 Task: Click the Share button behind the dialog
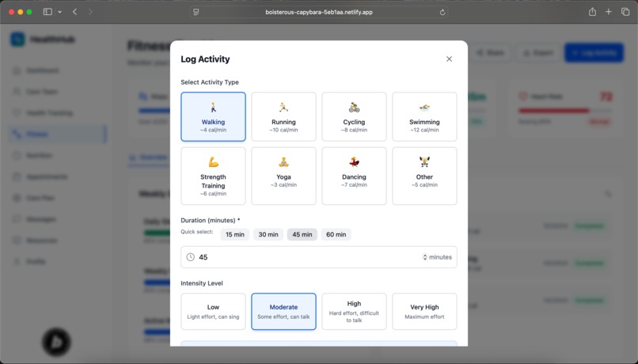click(x=490, y=53)
